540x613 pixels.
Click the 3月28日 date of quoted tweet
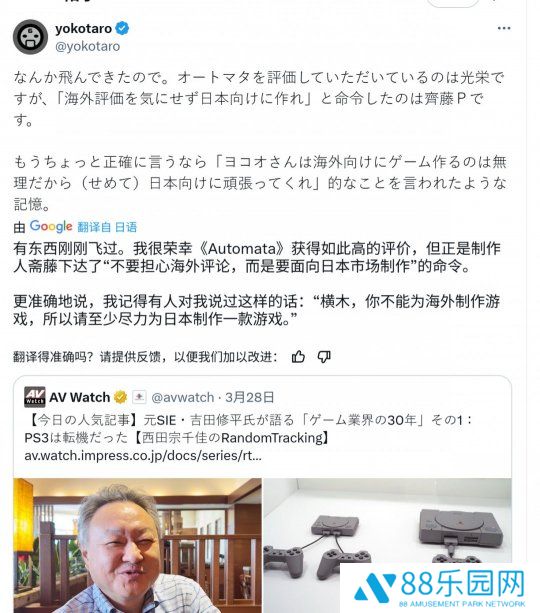click(x=249, y=397)
